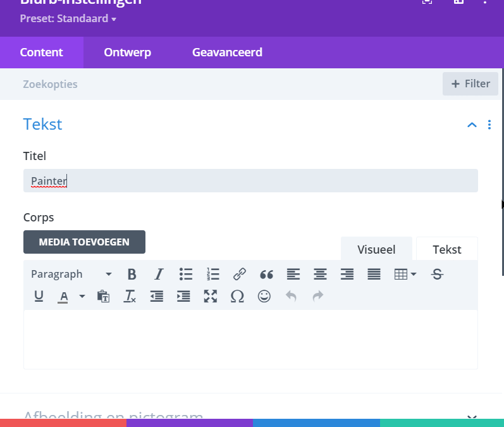
Task: Insert a bulleted list
Action: pyautogui.click(x=185, y=274)
